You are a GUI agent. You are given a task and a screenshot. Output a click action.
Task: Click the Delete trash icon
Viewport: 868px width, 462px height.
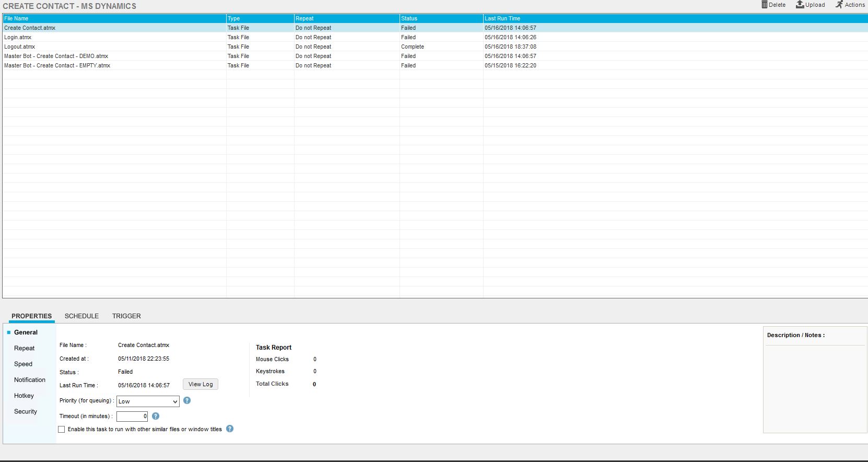pyautogui.click(x=764, y=5)
